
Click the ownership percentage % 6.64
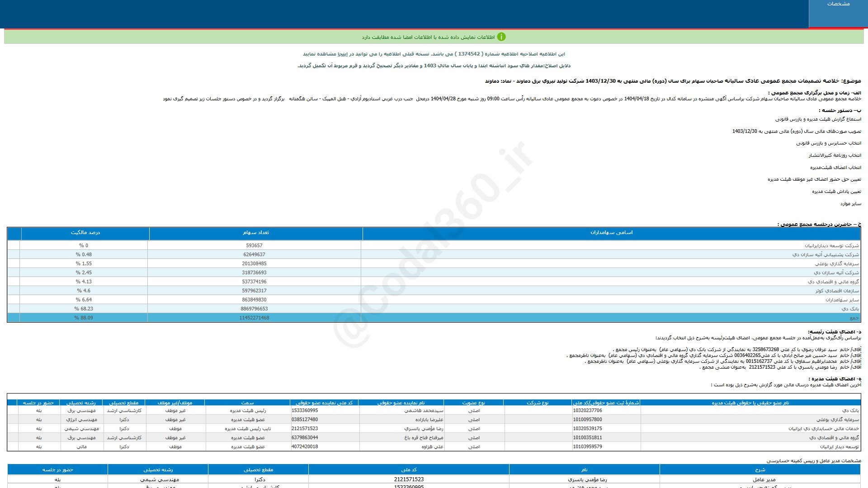(x=84, y=300)
